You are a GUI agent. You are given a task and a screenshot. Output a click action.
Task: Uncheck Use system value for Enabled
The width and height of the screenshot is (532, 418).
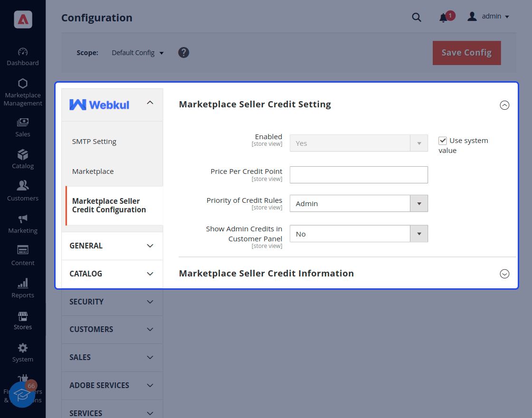(442, 141)
